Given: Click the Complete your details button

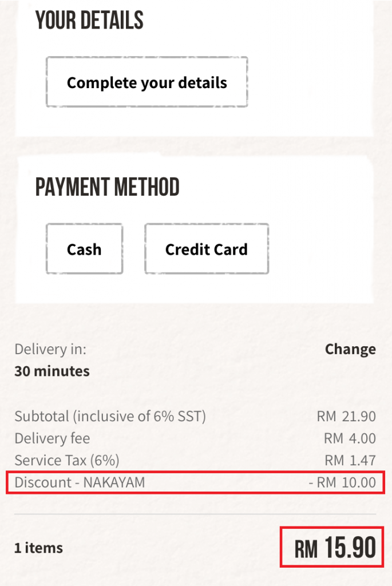Looking at the screenshot, I should [146, 82].
